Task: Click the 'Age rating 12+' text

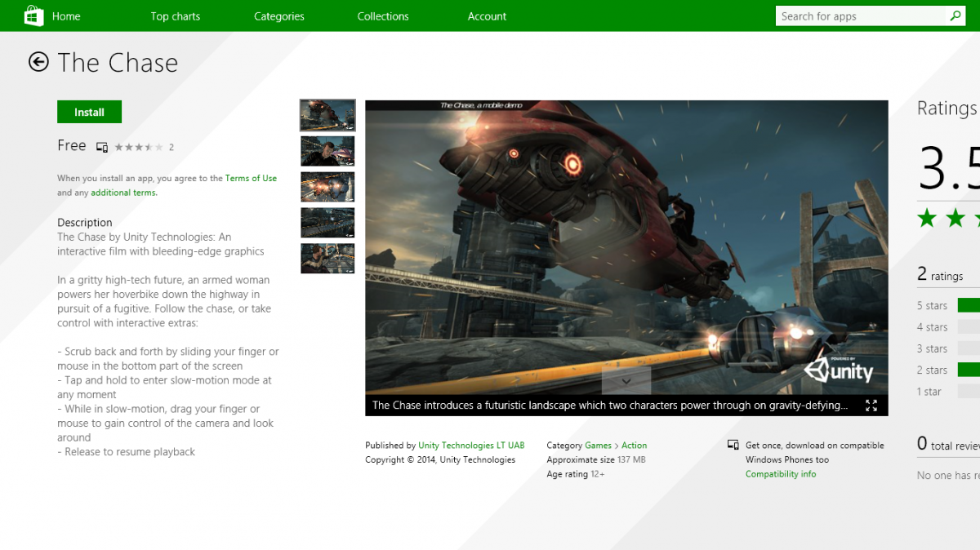Action: pos(576,474)
